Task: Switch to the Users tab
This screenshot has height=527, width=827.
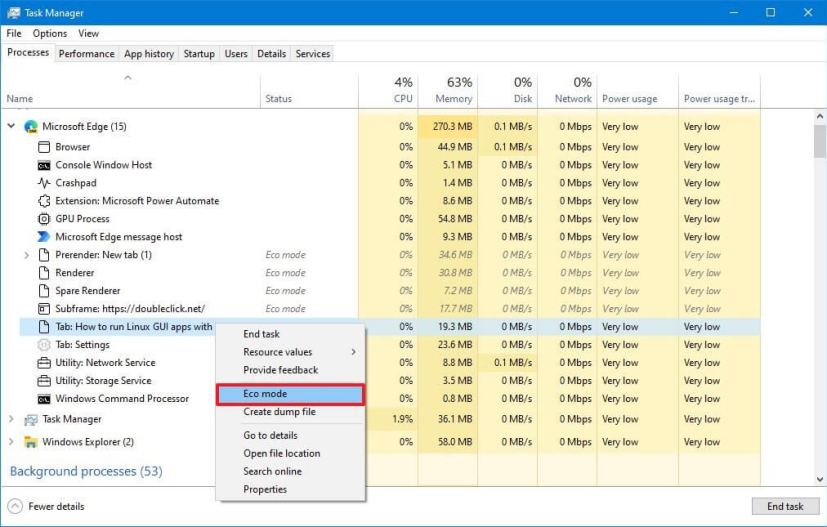Action: [x=236, y=54]
